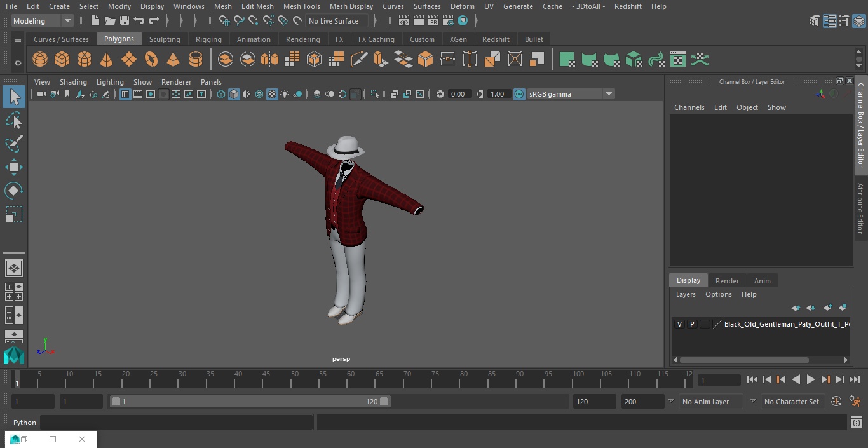Toggle layer playback P box
This screenshot has width=868, height=448.
click(692, 324)
